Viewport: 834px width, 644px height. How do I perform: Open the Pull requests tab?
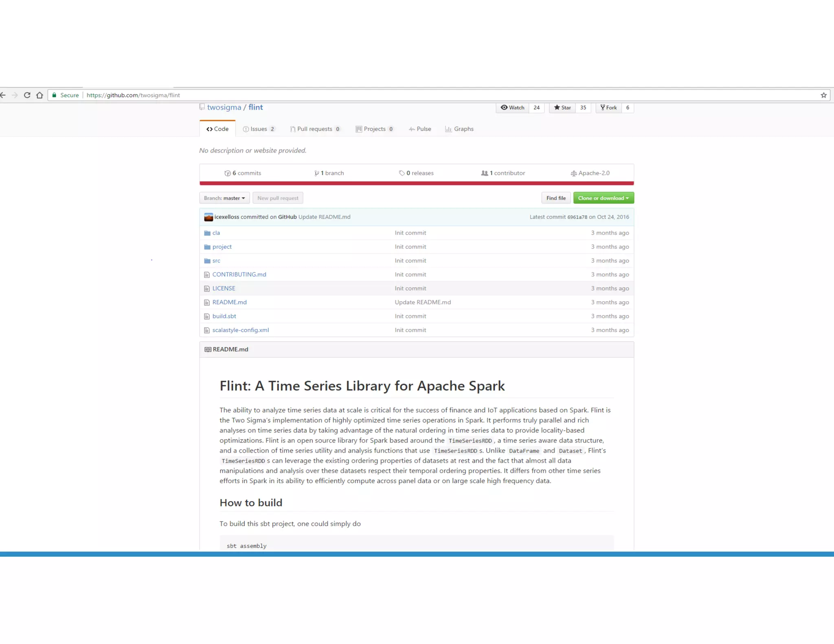point(314,129)
